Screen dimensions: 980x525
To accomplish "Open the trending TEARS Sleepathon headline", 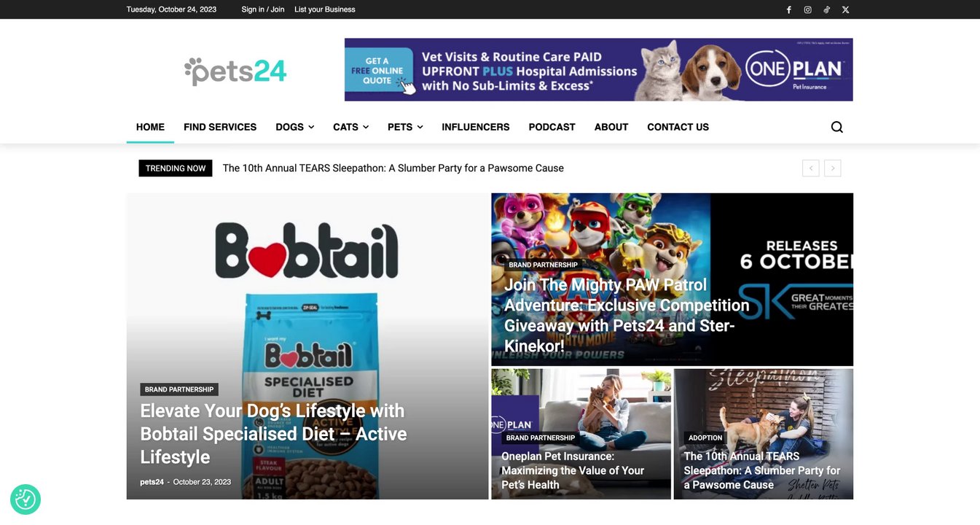I will coord(393,168).
